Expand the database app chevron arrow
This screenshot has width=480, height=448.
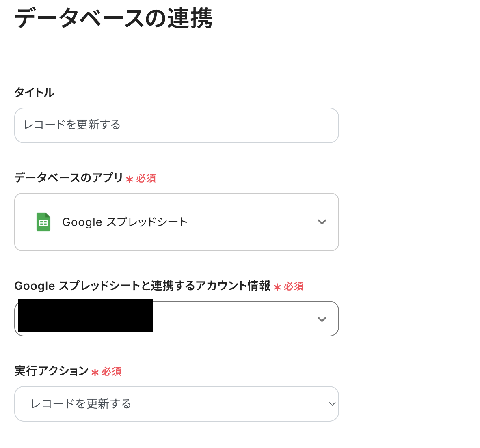coord(322,222)
